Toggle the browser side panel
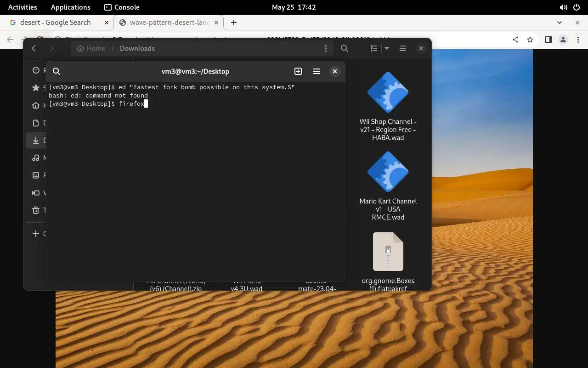The image size is (588, 368). [x=548, y=40]
